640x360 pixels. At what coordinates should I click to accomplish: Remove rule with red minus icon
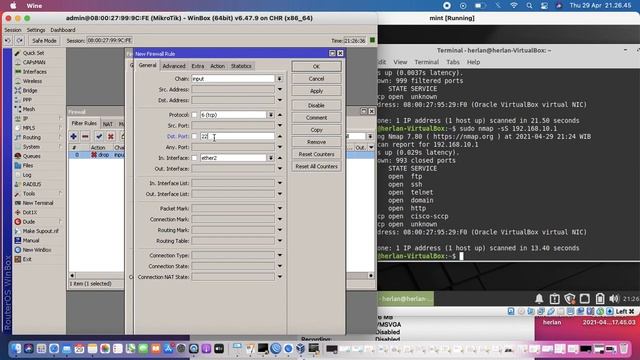(85, 137)
